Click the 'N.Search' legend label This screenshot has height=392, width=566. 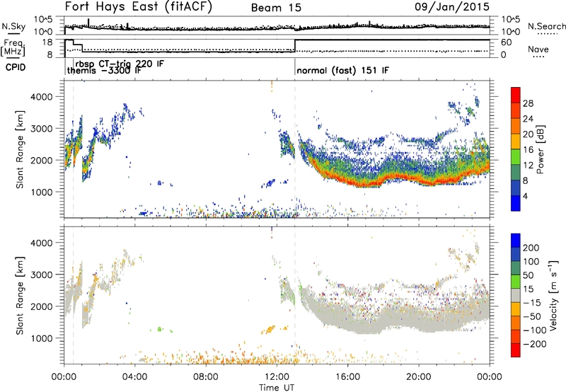[x=547, y=26]
